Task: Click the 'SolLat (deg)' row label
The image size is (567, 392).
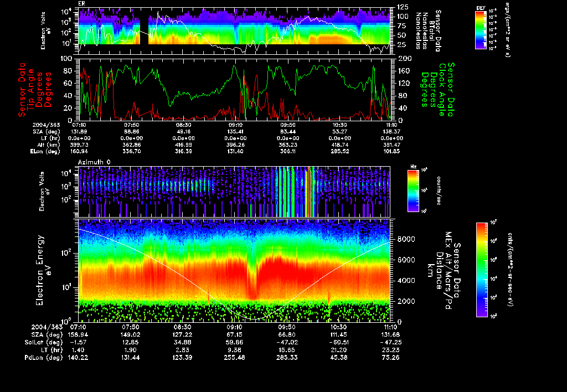Action: click(x=43, y=343)
